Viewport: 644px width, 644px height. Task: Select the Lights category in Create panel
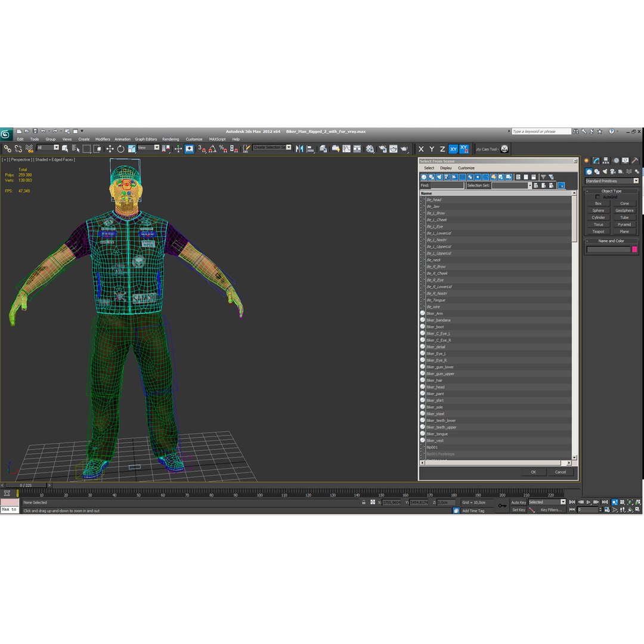[x=605, y=172]
